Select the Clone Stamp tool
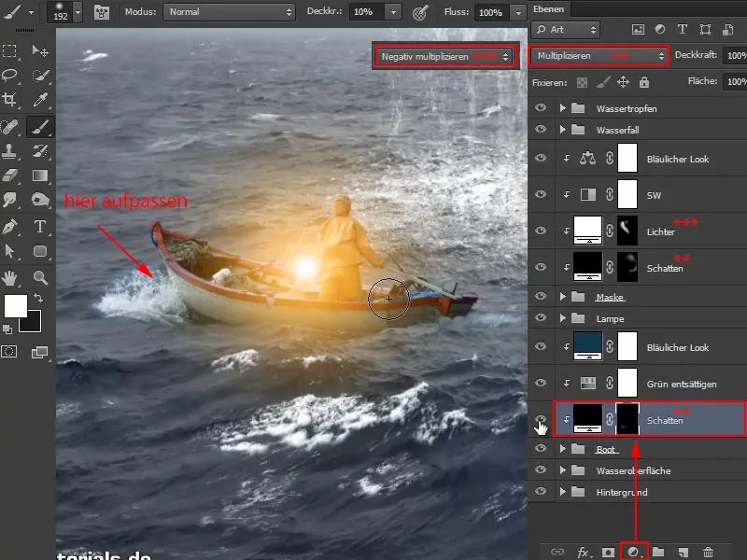 [x=9, y=151]
